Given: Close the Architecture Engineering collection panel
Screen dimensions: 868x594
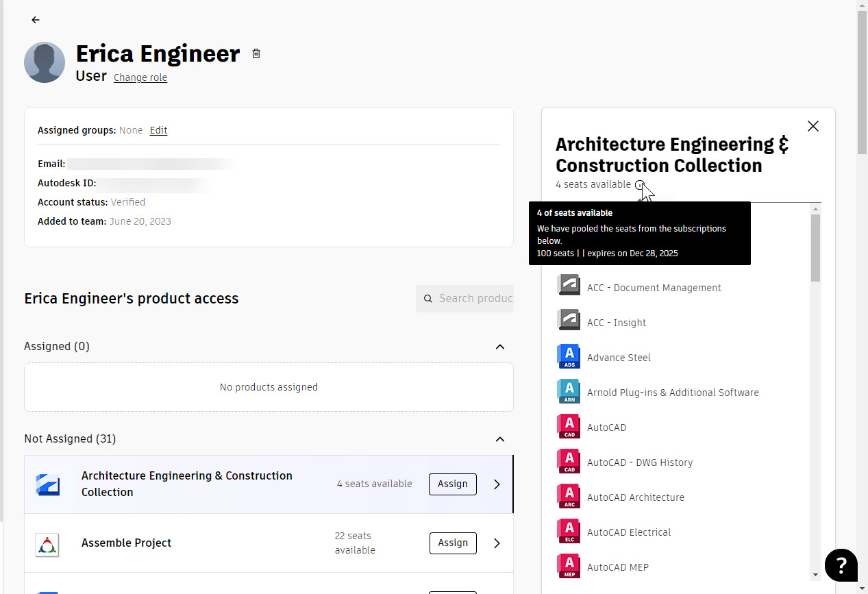Looking at the screenshot, I should 813,126.
